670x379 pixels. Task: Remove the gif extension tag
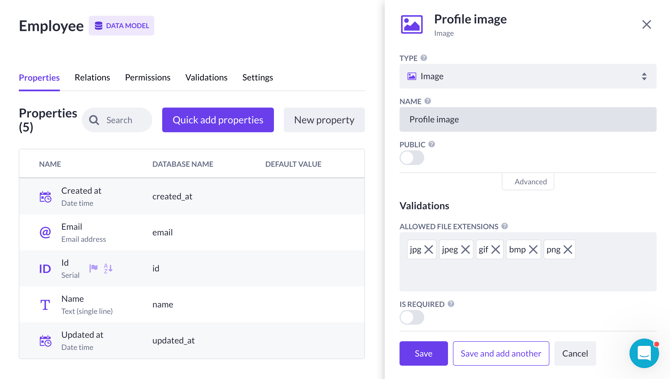(x=496, y=250)
